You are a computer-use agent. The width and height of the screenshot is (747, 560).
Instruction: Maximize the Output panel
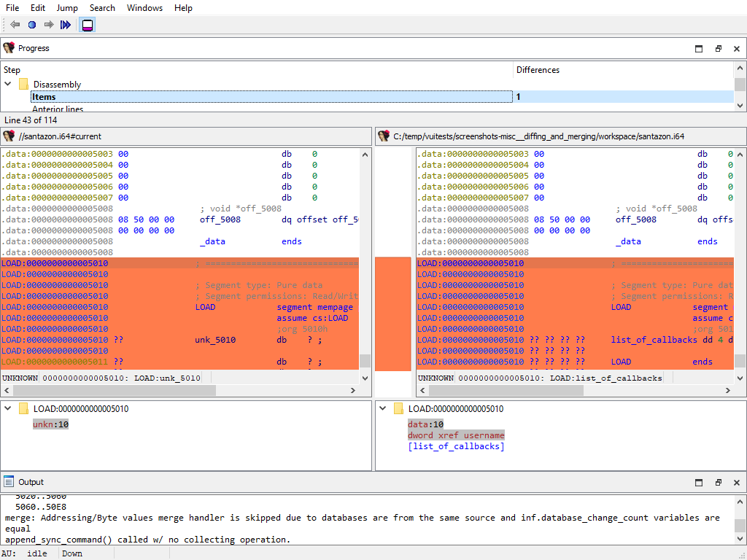[699, 483]
